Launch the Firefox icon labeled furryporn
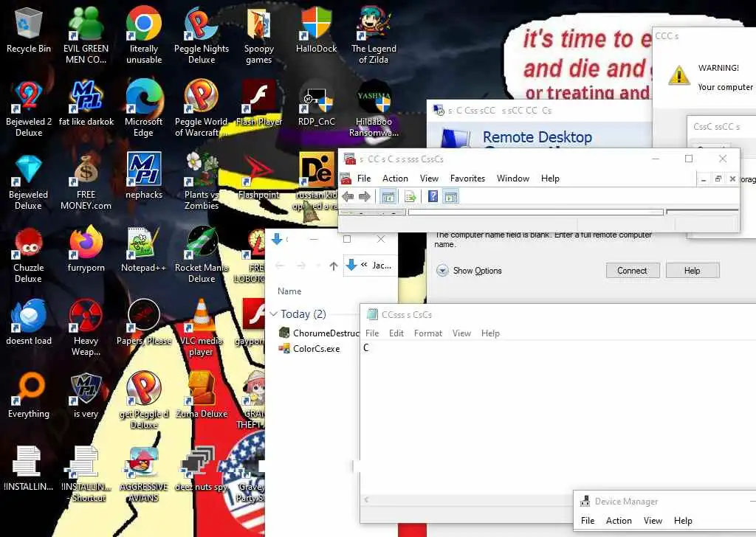The width and height of the screenshot is (756, 537). pos(86,249)
